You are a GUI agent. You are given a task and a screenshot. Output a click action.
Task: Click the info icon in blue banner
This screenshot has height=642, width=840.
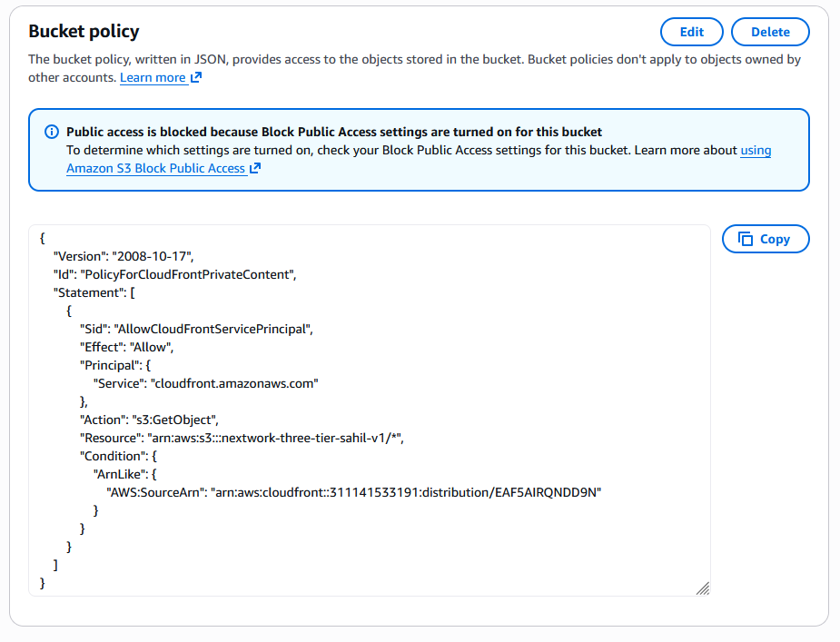[x=52, y=132]
